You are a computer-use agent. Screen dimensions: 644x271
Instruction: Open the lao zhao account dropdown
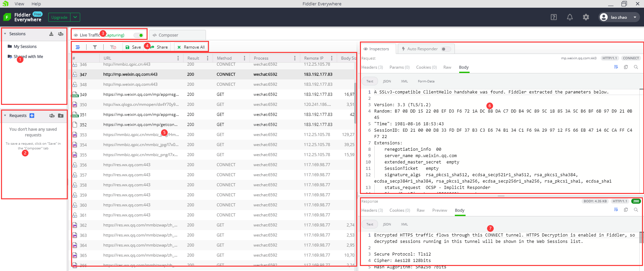tap(619, 17)
